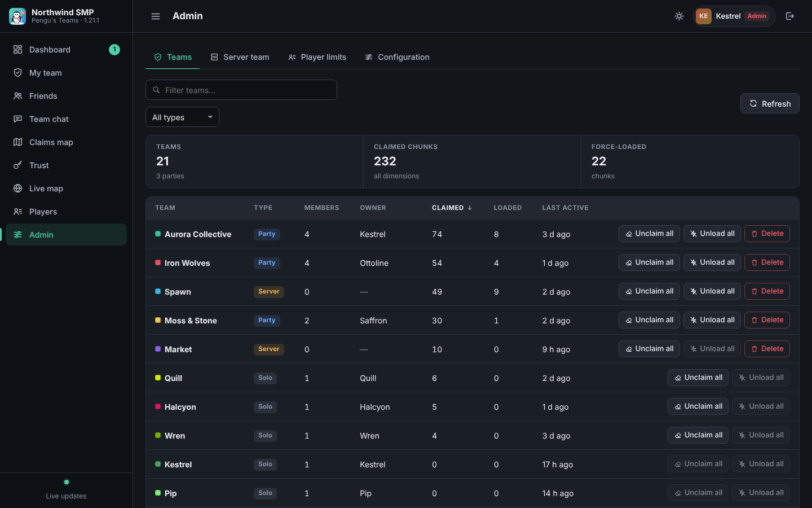Unclaim all chunks for Moss & Stone
This screenshot has height=508, width=812.
tap(649, 320)
